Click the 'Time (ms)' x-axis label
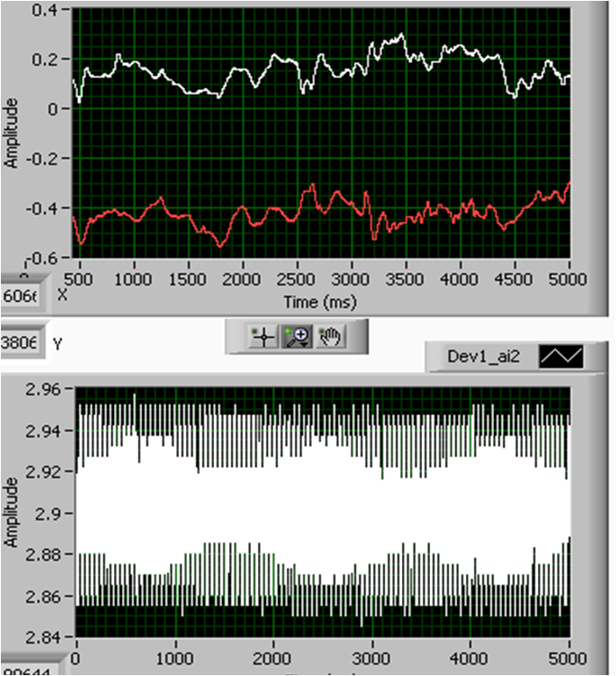 pos(319,301)
